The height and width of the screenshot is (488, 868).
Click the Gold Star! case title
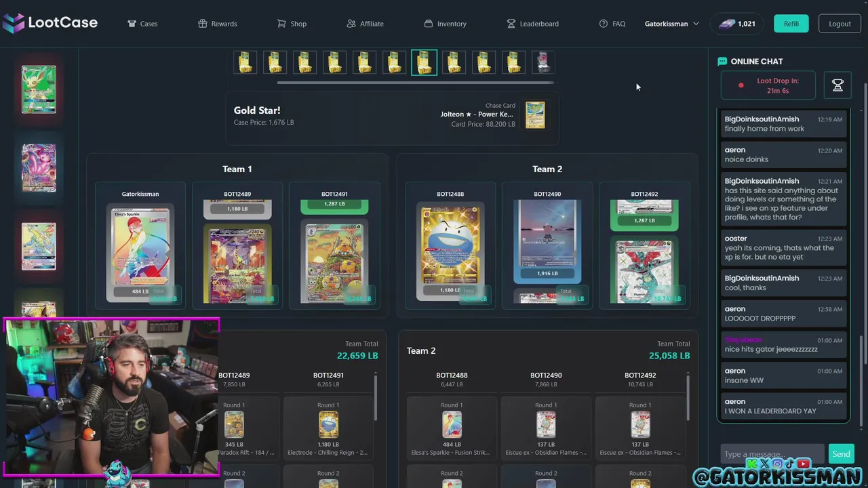coord(257,110)
